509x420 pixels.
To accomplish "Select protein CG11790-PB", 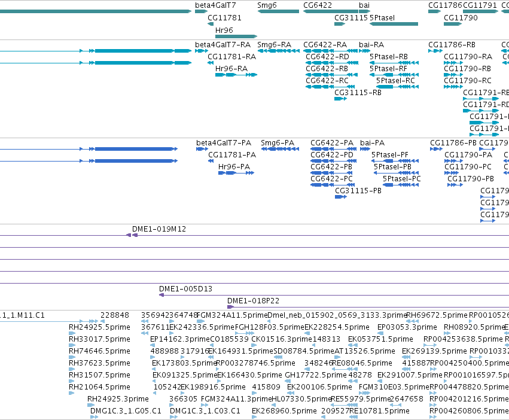I will (x=455, y=185).
